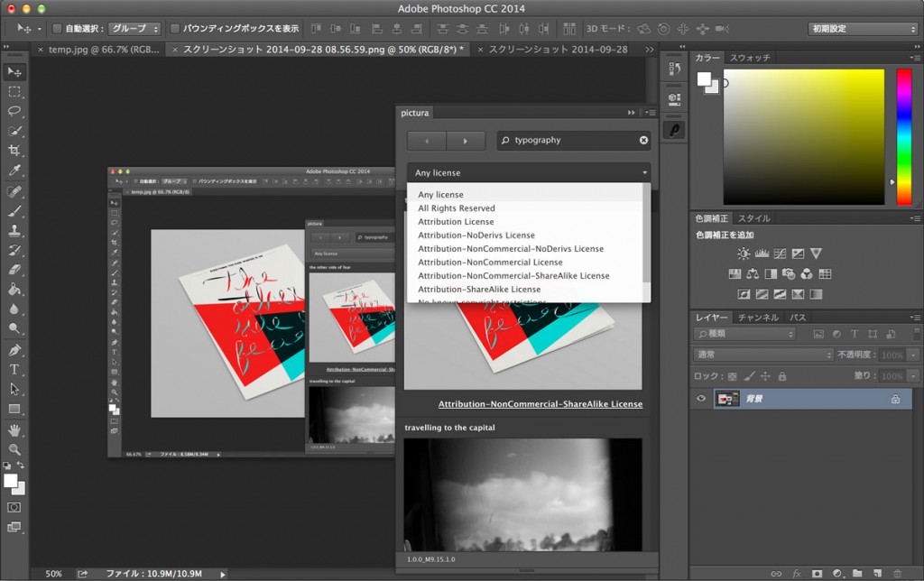The width and height of the screenshot is (924, 581).
Task: Choose Attribution-NoDerivs License option
Action: [x=476, y=235]
